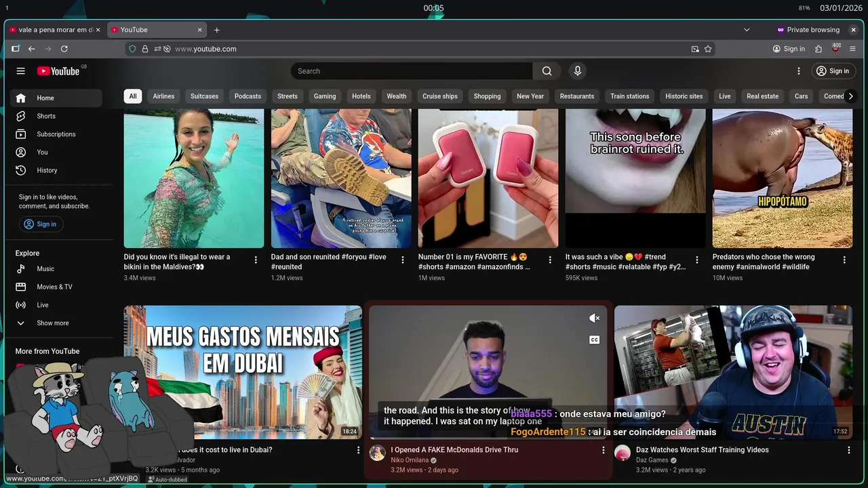Viewport: 868px width, 488px height.
Task: Go back using browser back arrow
Action: (31, 49)
